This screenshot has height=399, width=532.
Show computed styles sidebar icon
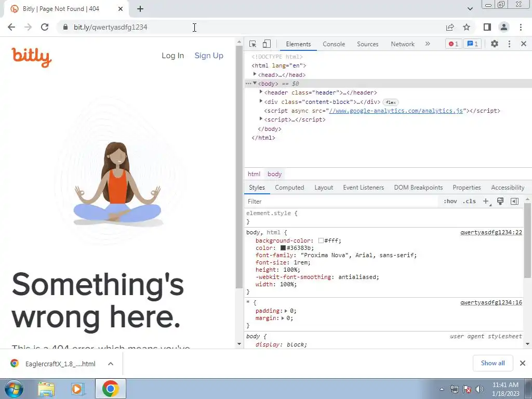(x=514, y=201)
